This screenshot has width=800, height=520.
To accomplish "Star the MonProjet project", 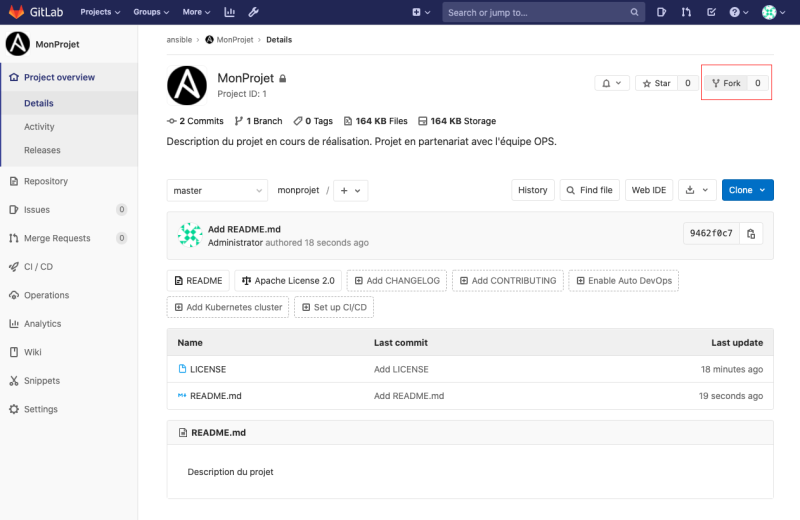I will (x=656, y=83).
